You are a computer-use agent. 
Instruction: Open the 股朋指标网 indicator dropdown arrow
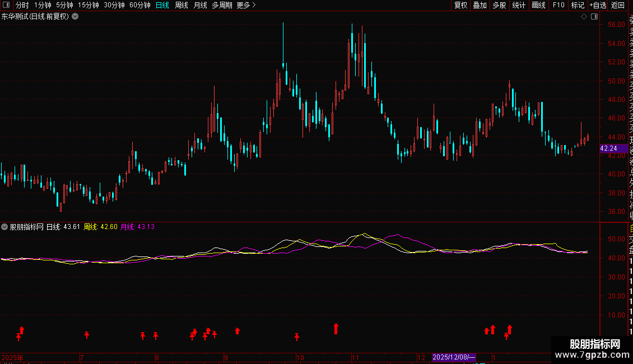[x=4, y=227]
